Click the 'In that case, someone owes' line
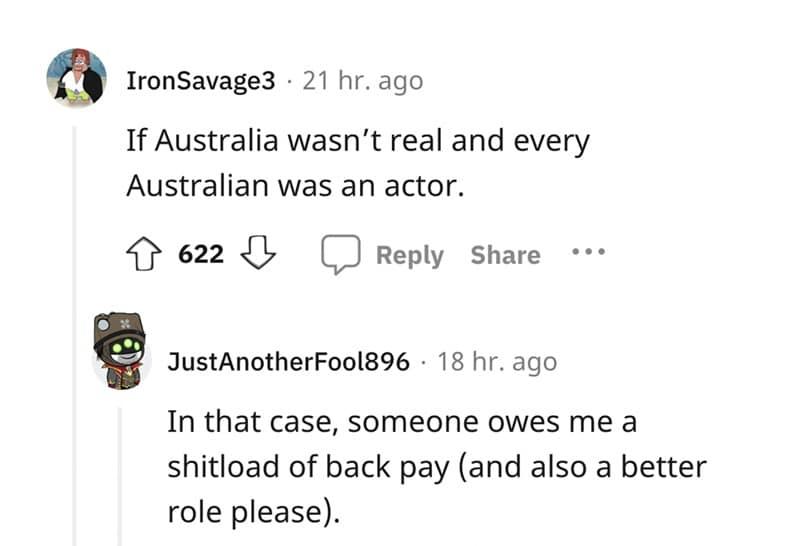The image size is (800, 546). tap(402, 421)
